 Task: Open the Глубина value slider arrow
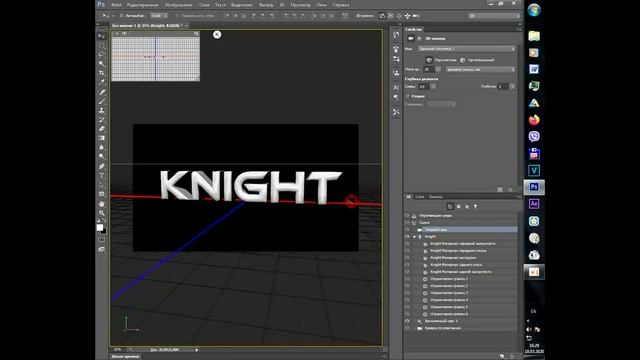(512, 87)
